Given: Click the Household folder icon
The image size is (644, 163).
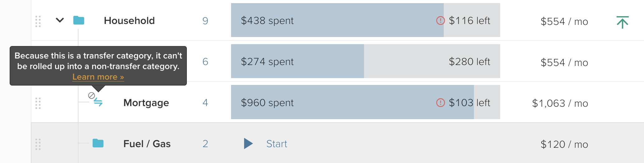Looking at the screenshot, I should pyautogui.click(x=78, y=21).
